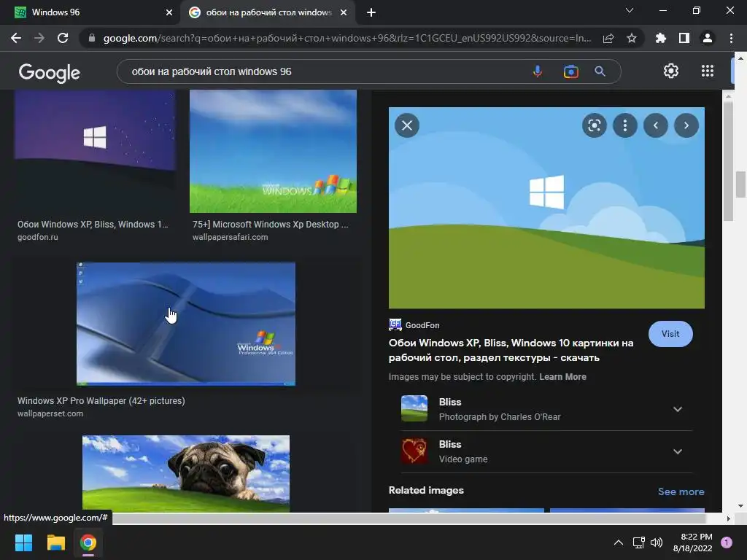The width and height of the screenshot is (747, 560).
Task: Click Bliss photograph entity thumbnail
Action: click(414, 408)
